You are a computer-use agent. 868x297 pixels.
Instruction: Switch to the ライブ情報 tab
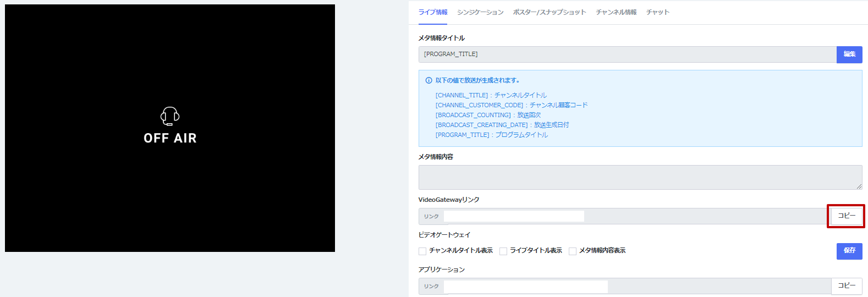click(433, 12)
